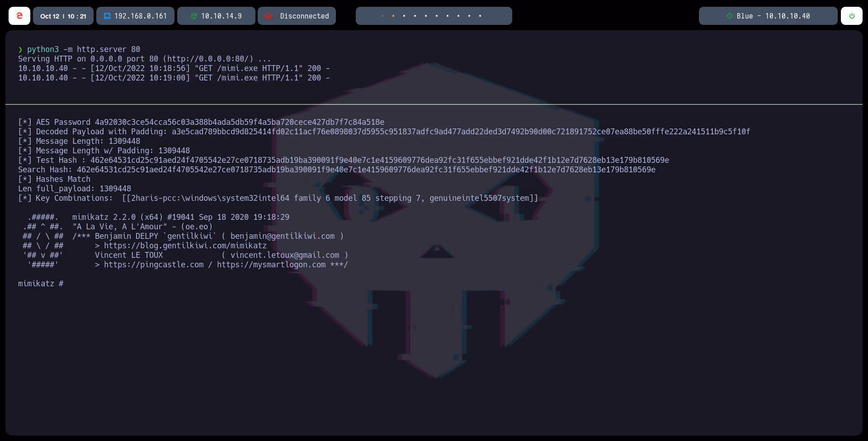Open the blog.gentilkiwi.com/mimikatz link

[185, 246]
